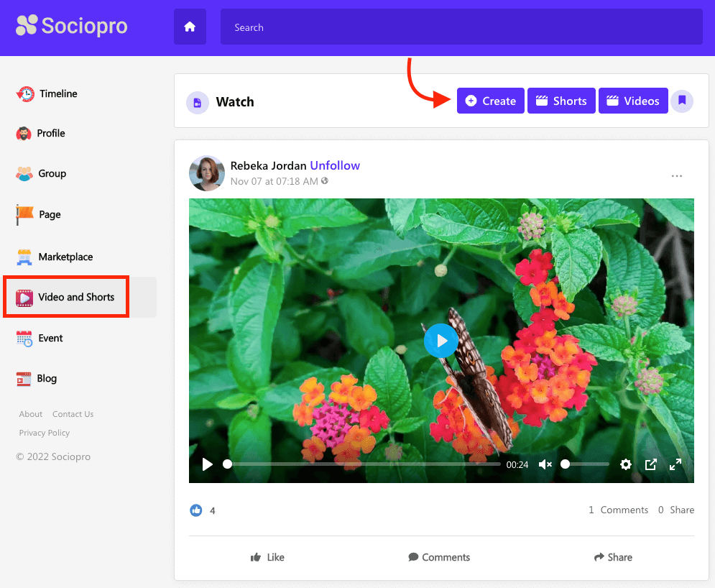This screenshot has height=588, width=715.
Task: Click the Search input field
Action: click(x=461, y=27)
